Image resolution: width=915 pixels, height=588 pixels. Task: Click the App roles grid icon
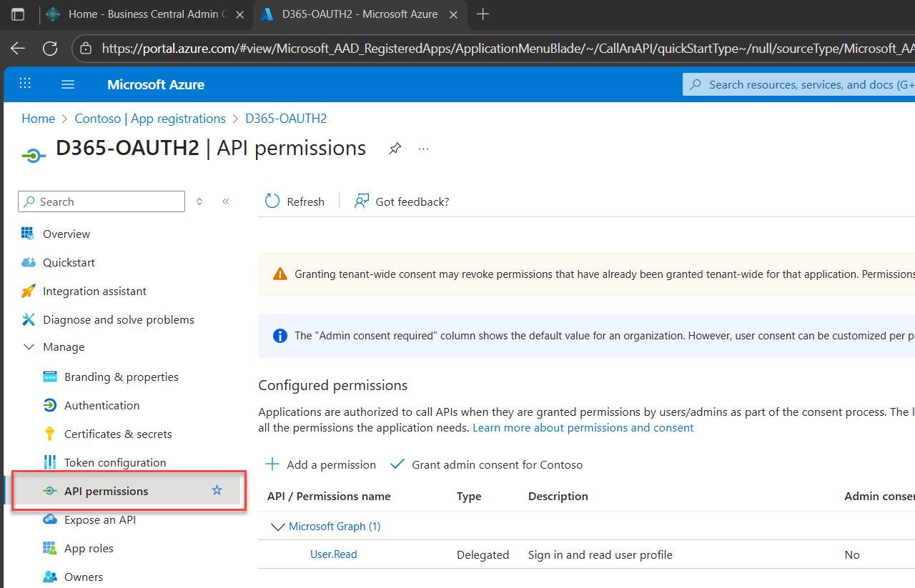coord(49,548)
